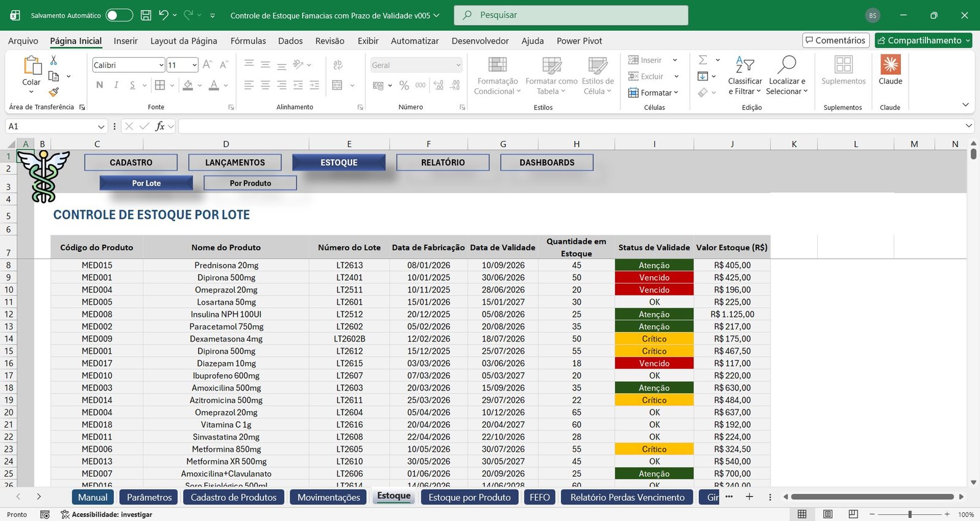Click the RELATÓRIO navigation button
The image size is (980, 521).
[x=443, y=162]
